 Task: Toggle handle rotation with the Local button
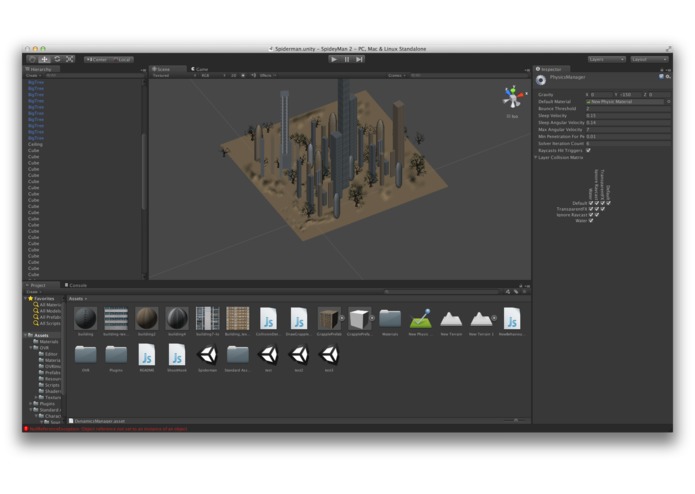pyautogui.click(x=121, y=59)
